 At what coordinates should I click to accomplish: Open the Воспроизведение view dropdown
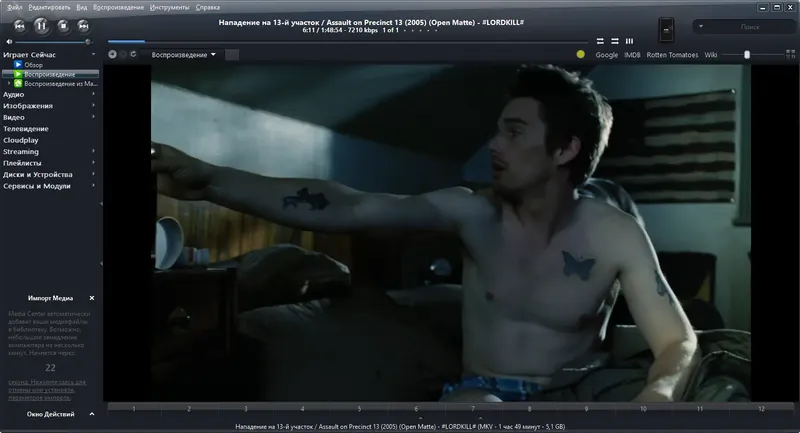point(183,55)
